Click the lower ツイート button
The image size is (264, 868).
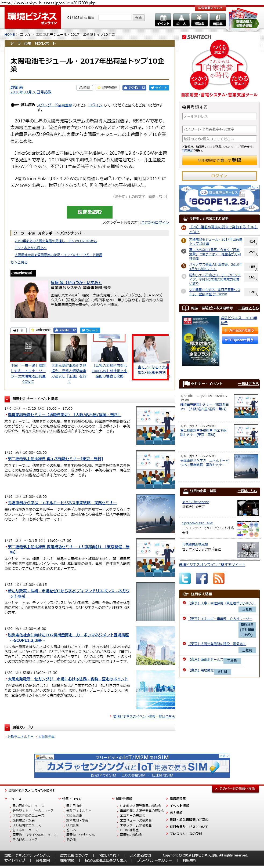pyautogui.click(x=90, y=330)
